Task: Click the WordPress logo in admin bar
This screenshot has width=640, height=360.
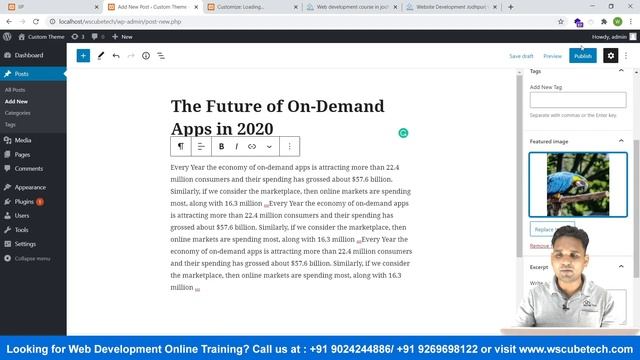Action: (x=7, y=37)
